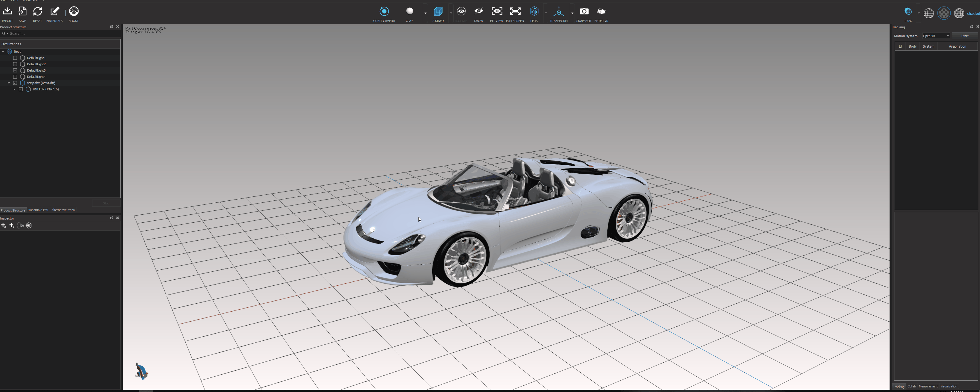The width and height of the screenshot is (980, 392).
Task: Switch to the Product Structure tab
Action: click(x=13, y=210)
